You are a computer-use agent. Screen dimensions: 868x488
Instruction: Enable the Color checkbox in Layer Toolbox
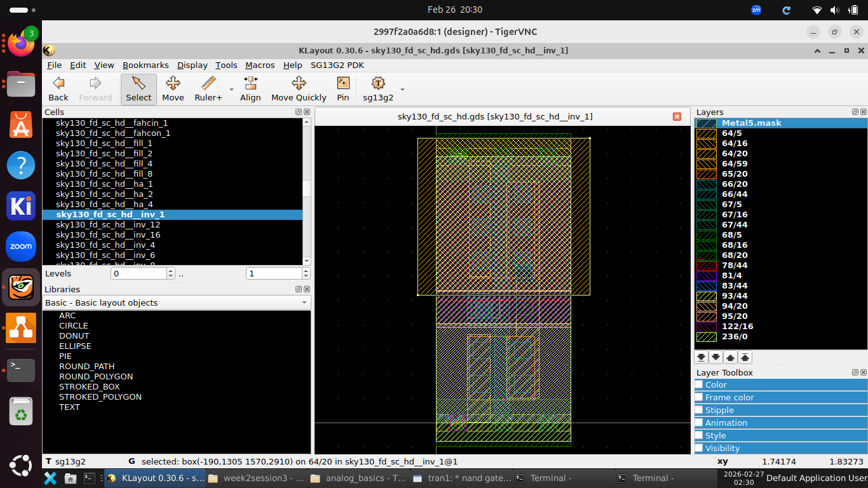699,384
